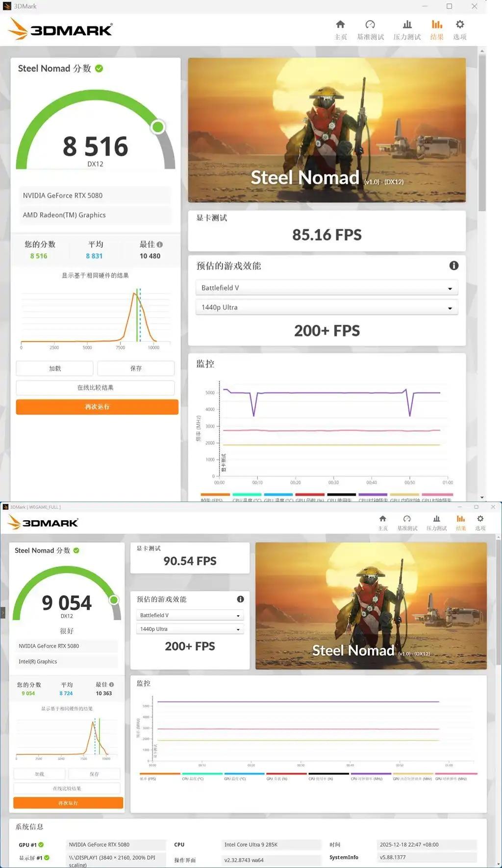Click the Steel Nomad artwork in lower window
The image size is (502, 868).
coord(371,605)
